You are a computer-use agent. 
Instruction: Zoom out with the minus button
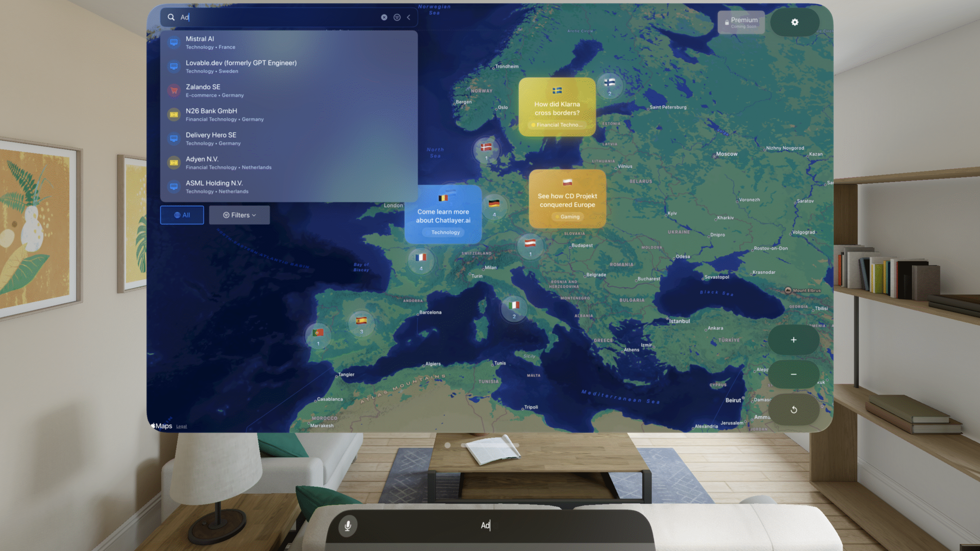pyautogui.click(x=794, y=374)
